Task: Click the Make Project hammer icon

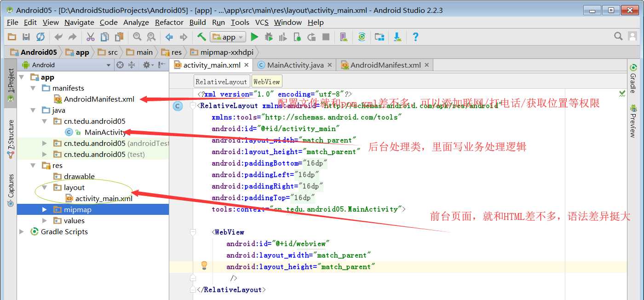Action: coord(201,37)
